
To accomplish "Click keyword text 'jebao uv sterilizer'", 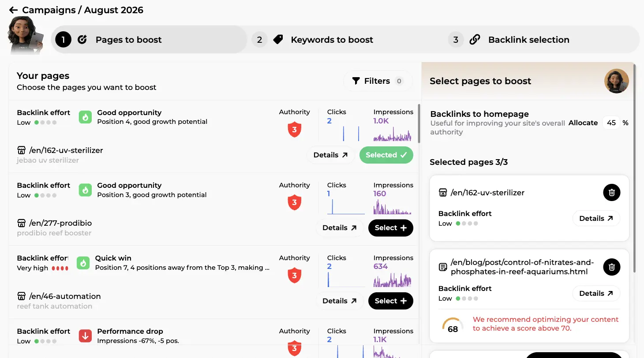I will [x=48, y=160].
